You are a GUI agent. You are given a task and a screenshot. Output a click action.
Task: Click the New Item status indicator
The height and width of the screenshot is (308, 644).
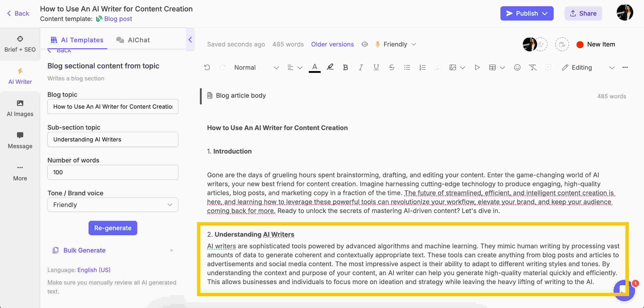(595, 44)
